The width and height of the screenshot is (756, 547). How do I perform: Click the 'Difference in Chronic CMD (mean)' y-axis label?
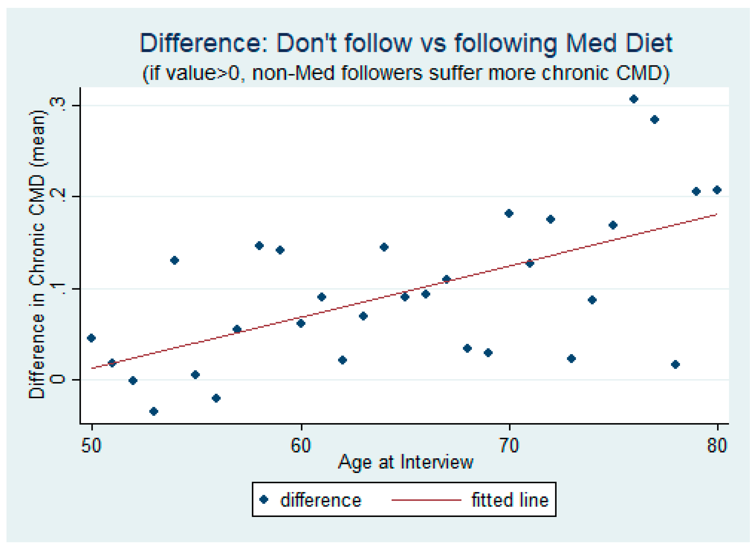coord(37,255)
